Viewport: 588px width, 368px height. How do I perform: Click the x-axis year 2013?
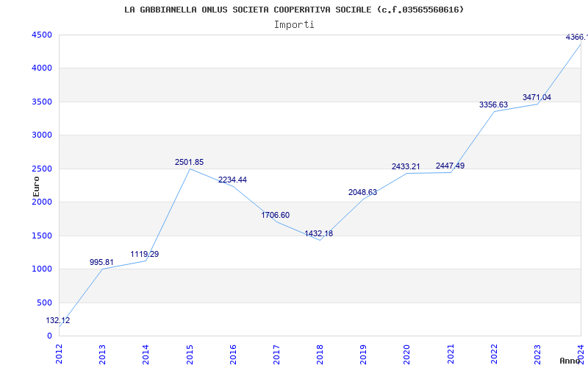(102, 354)
